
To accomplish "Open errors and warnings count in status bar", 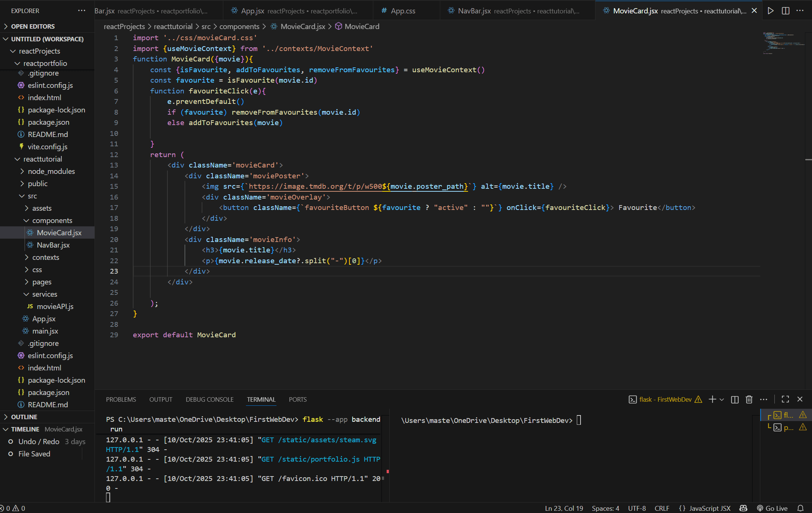I will click(13, 508).
